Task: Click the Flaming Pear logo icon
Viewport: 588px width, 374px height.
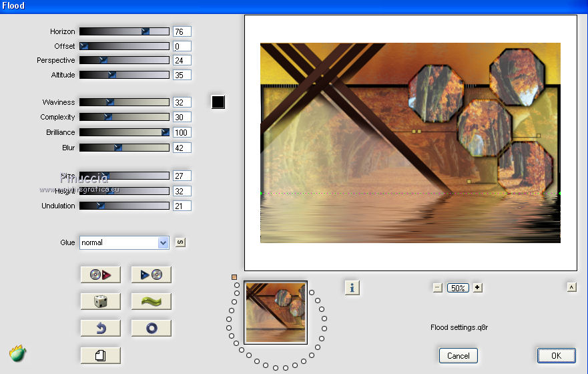Action: point(17,353)
